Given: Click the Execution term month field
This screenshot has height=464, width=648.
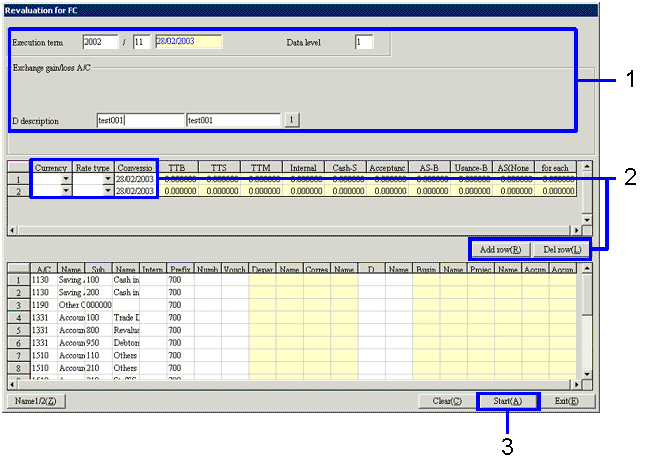Looking at the screenshot, I should pyautogui.click(x=142, y=43).
